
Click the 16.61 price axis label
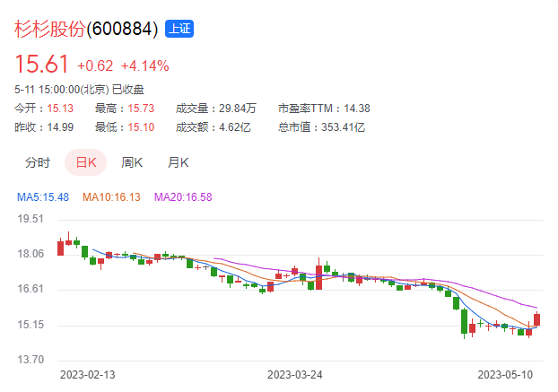(x=31, y=289)
